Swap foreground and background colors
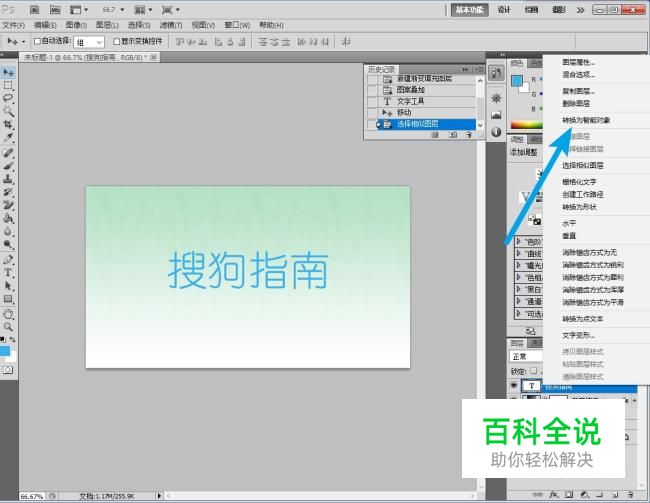The width and height of the screenshot is (650, 503). click(12, 339)
